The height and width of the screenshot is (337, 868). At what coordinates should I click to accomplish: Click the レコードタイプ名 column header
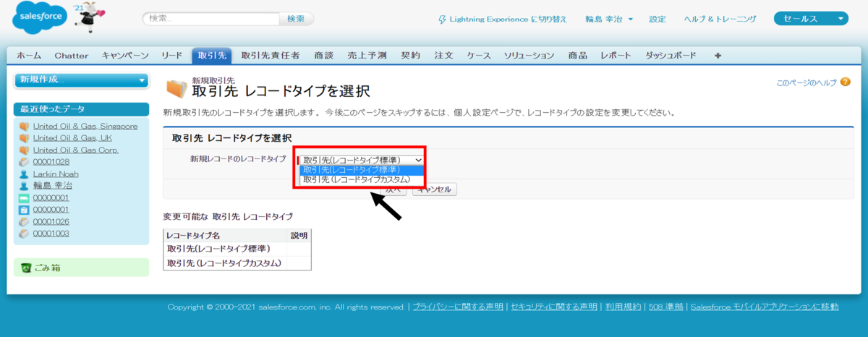[226, 236]
